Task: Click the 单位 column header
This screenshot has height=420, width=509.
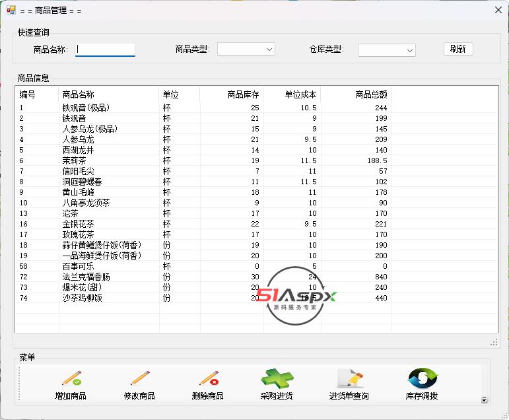Action: [x=180, y=94]
